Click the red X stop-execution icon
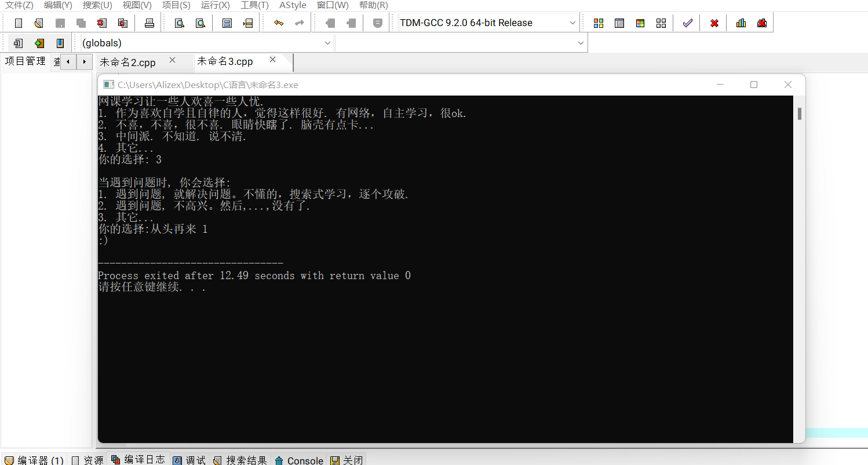The width and height of the screenshot is (868, 465). tap(714, 23)
